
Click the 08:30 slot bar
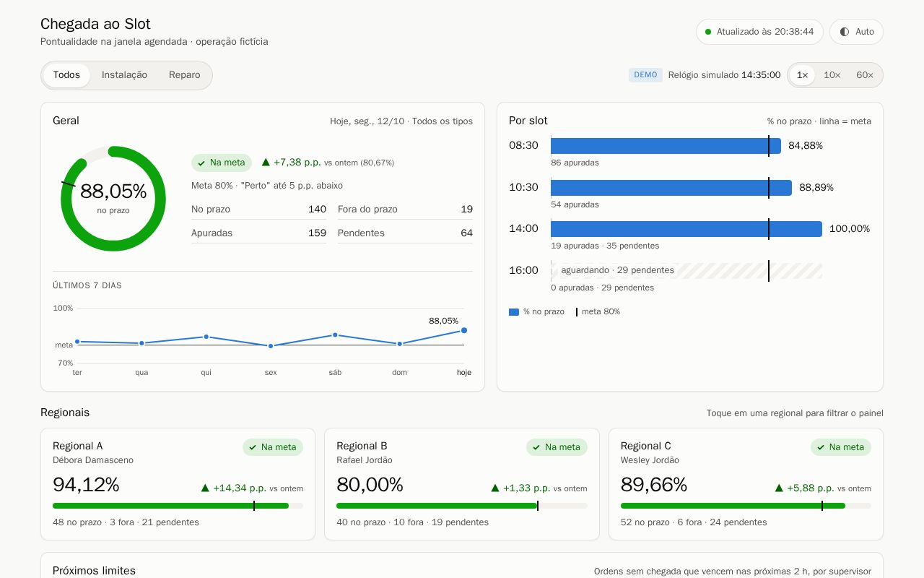tap(666, 146)
